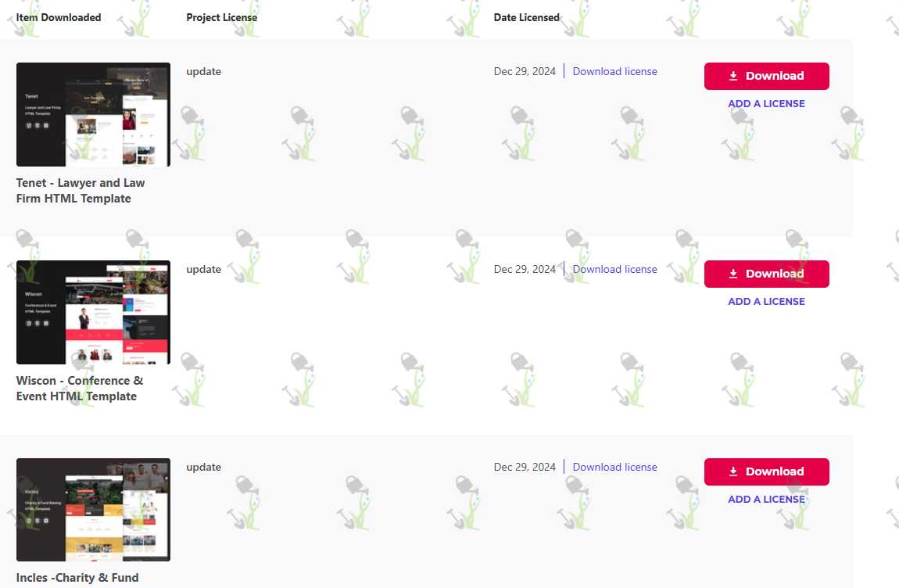Open Wiscon - Conference & Event title
The height and width of the screenshot is (588, 899).
[x=80, y=389]
